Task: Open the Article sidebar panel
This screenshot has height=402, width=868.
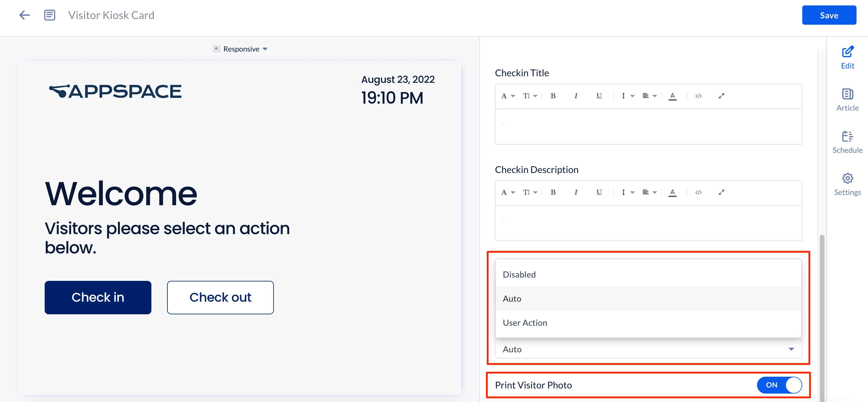Action: pyautogui.click(x=847, y=100)
